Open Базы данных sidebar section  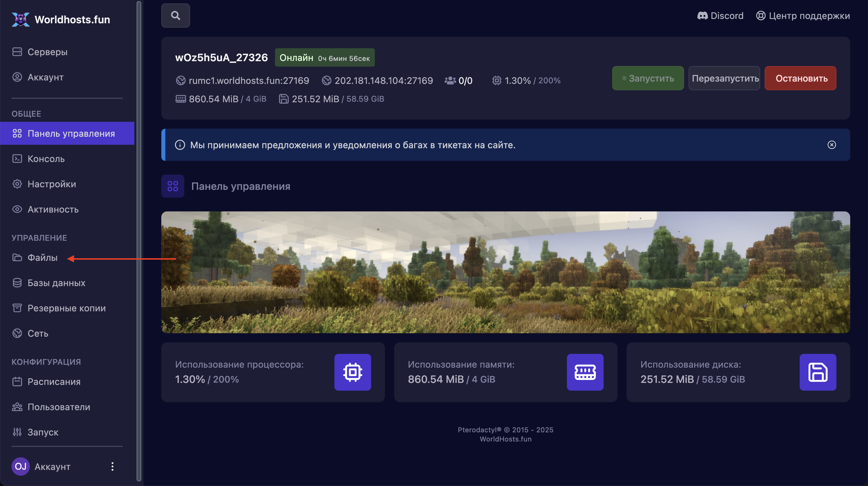click(56, 283)
